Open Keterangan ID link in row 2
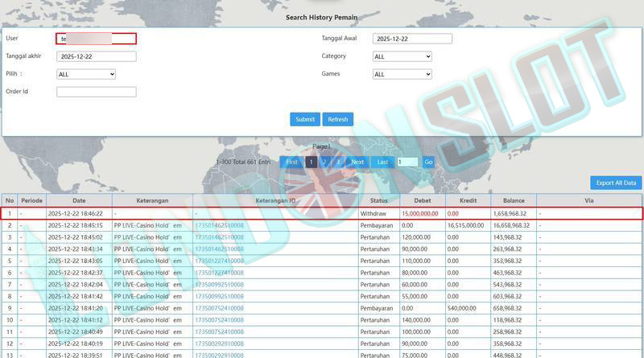644x358 pixels. click(x=219, y=226)
